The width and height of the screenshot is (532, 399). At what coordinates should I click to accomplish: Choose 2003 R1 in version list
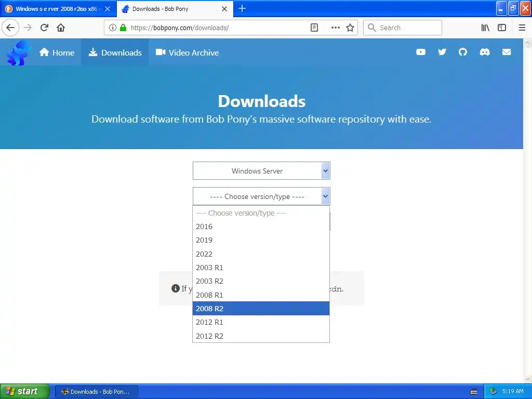[x=261, y=268]
